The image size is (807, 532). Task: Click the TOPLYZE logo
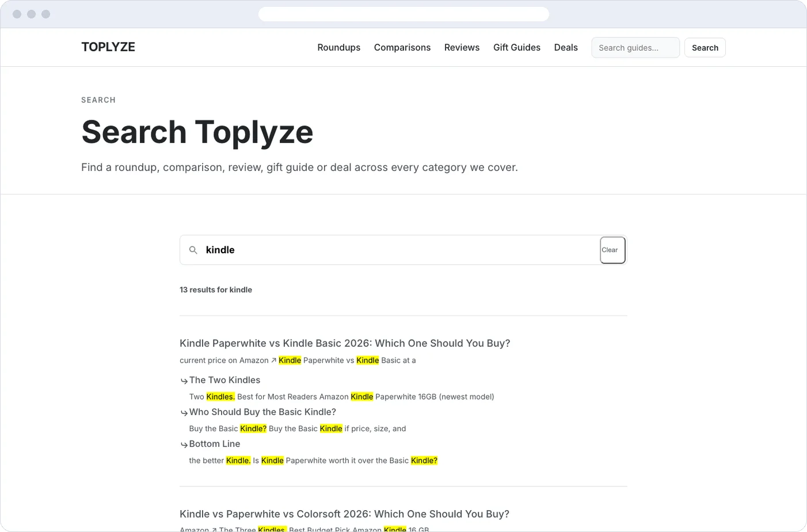108,47
